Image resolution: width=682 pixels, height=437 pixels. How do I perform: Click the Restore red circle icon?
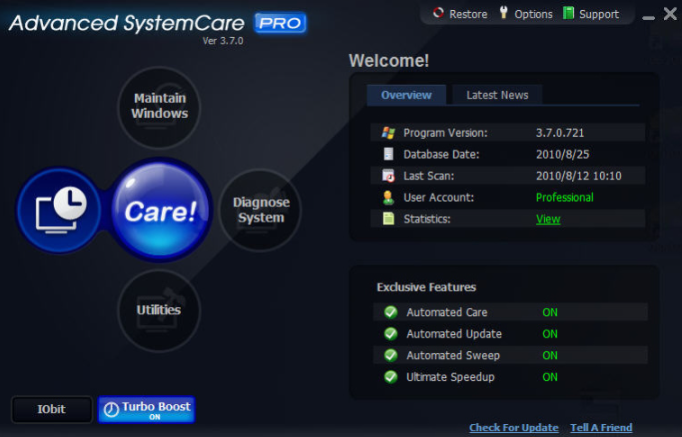coord(438,13)
